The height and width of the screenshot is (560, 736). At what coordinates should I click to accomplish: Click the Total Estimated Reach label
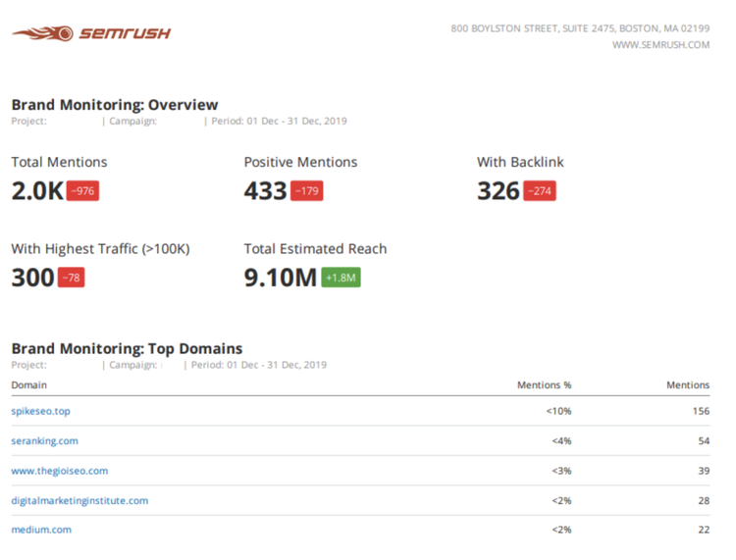pos(315,249)
